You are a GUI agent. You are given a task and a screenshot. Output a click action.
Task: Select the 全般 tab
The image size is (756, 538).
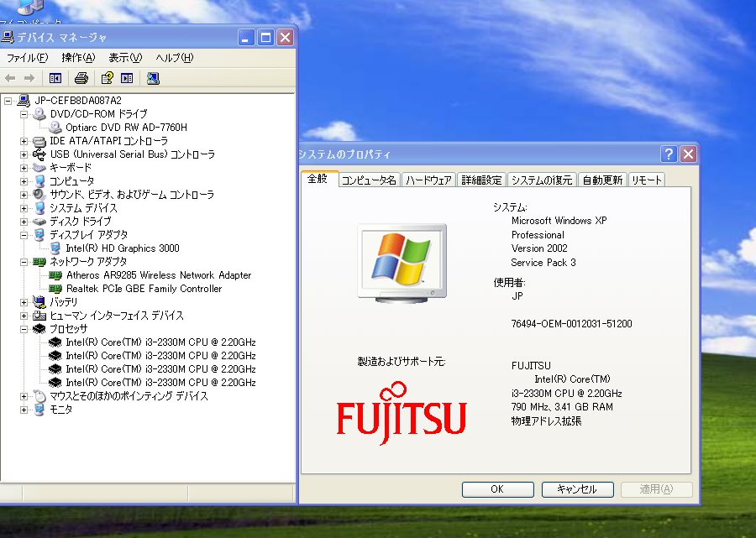click(318, 179)
